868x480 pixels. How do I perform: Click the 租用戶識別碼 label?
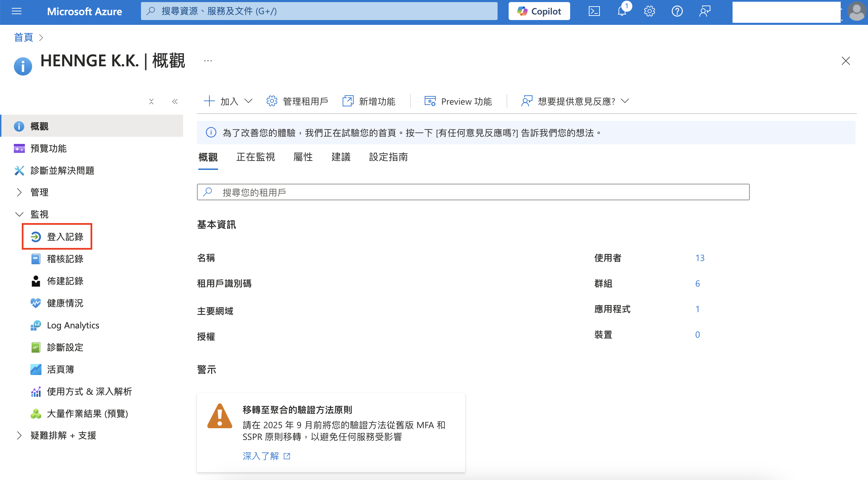pos(224,284)
